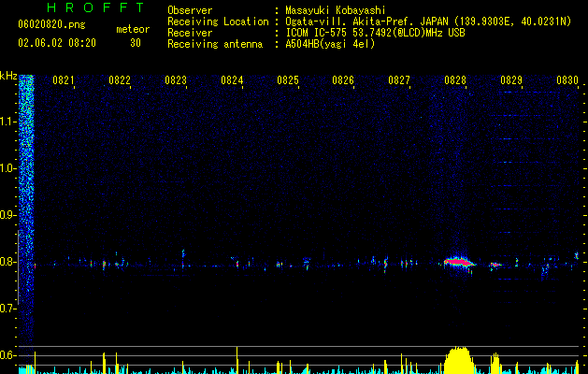This screenshot has height=374, width=588.
Task: Click the date stamp 02.06.02 08:20
Action: pos(57,43)
